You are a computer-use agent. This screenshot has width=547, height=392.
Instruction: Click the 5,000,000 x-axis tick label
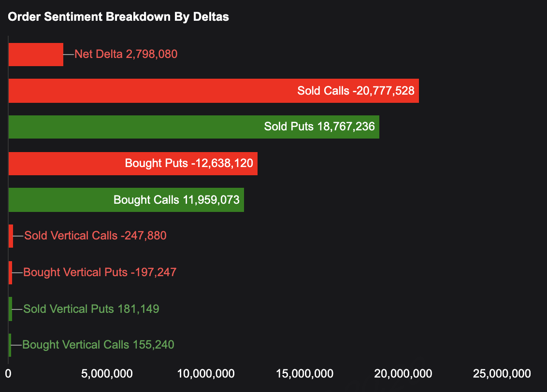pos(107,373)
